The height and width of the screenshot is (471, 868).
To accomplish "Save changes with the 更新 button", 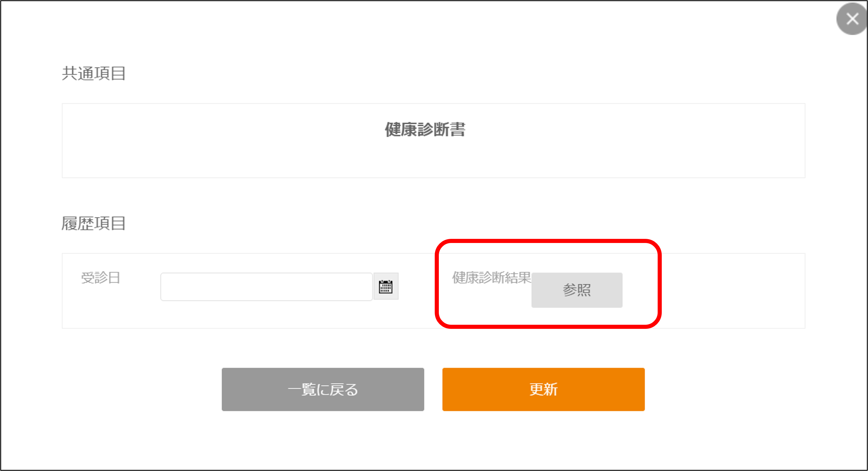I will click(x=543, y=390).
